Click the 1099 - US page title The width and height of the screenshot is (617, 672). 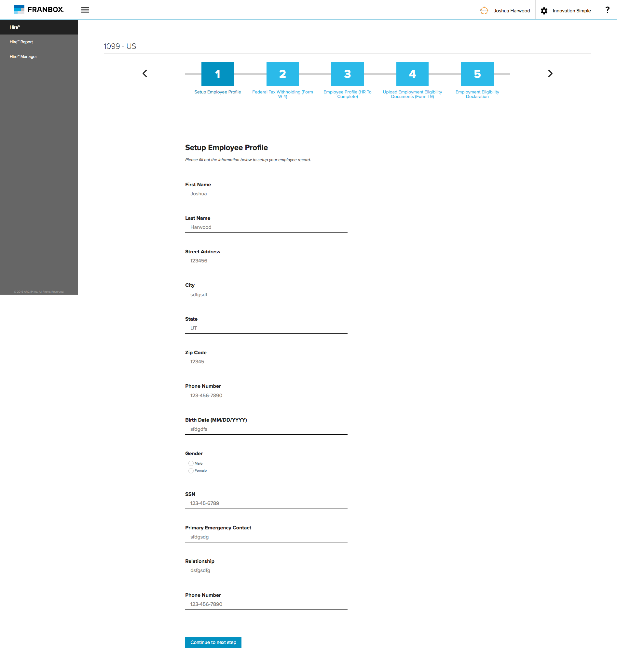[120, 46]
